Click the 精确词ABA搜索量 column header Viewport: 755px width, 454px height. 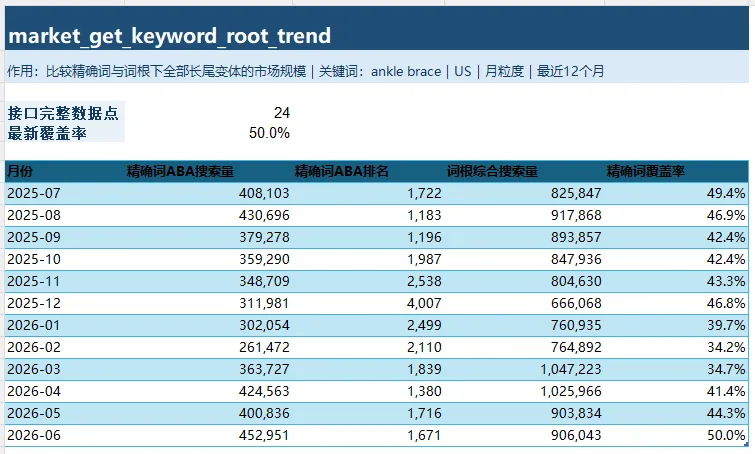(x=208, y=171)
